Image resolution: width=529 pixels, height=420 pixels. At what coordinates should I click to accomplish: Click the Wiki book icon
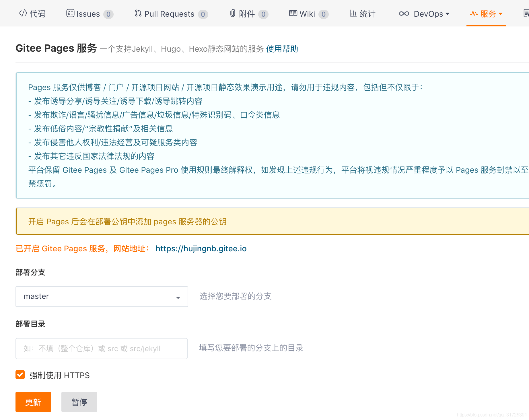(x=293, y=13)
